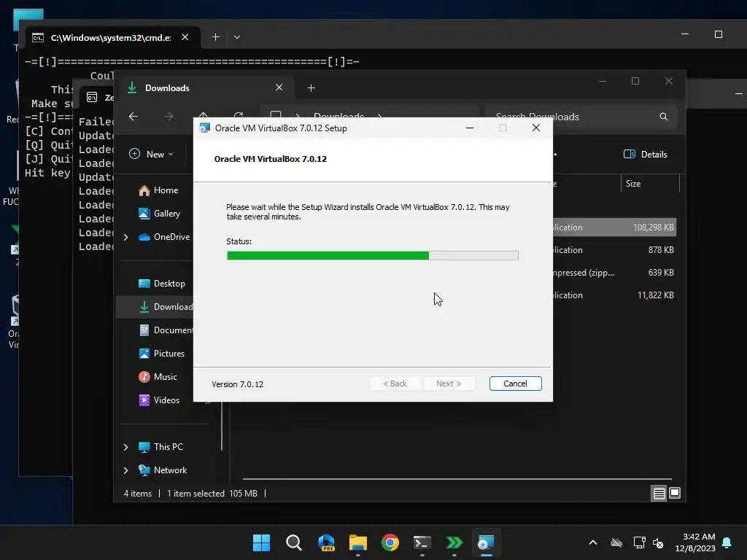Expand This PC tree node
Viewport: 747px width, 560px height.
tap(125, 447)
